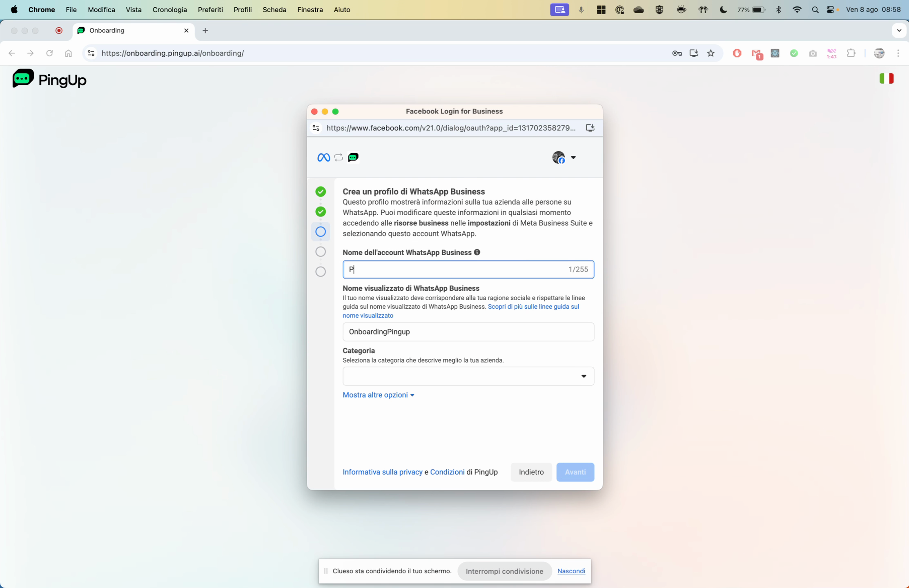The width and height of the screenshot is (909, 588).
Task: Click the Indietro button
Action: pyautogui.click(x=531, y=472)
